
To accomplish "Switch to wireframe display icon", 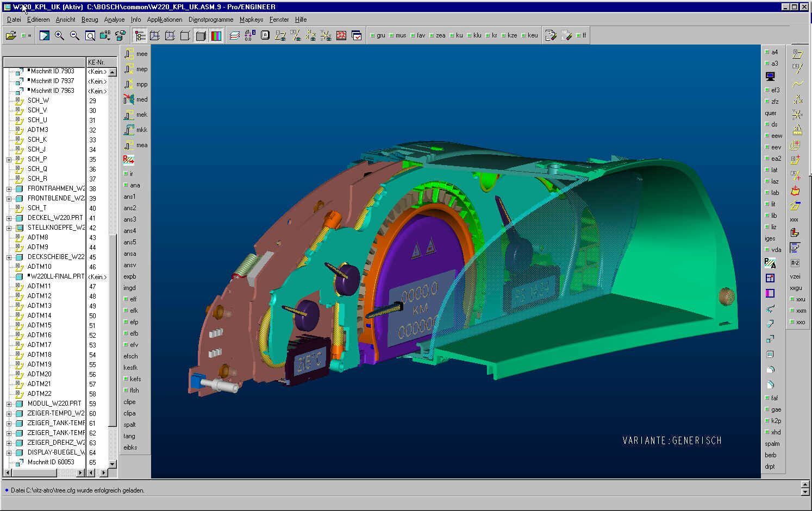I will (155, 36).
